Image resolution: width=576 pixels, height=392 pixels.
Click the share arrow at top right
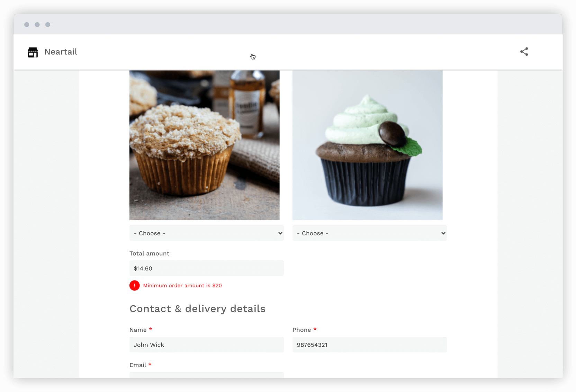tap(524, 51)
